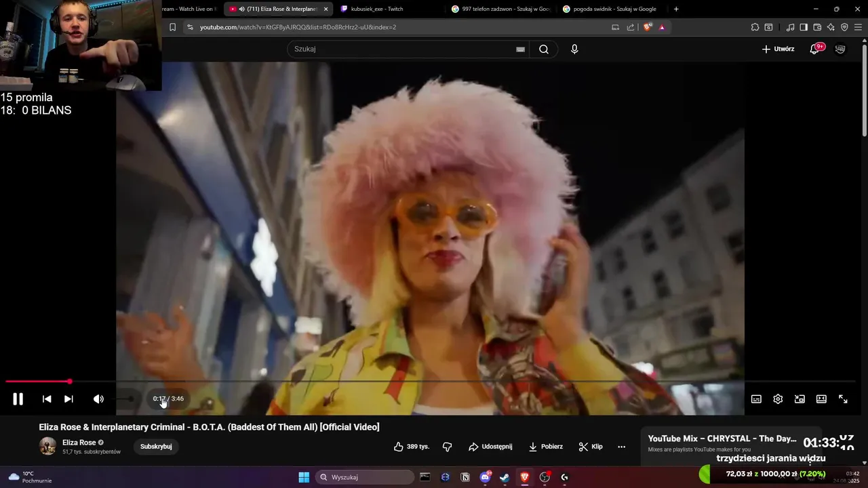
Task: Click the B.O.T.A. official video title
Action: tap(209, 427)
